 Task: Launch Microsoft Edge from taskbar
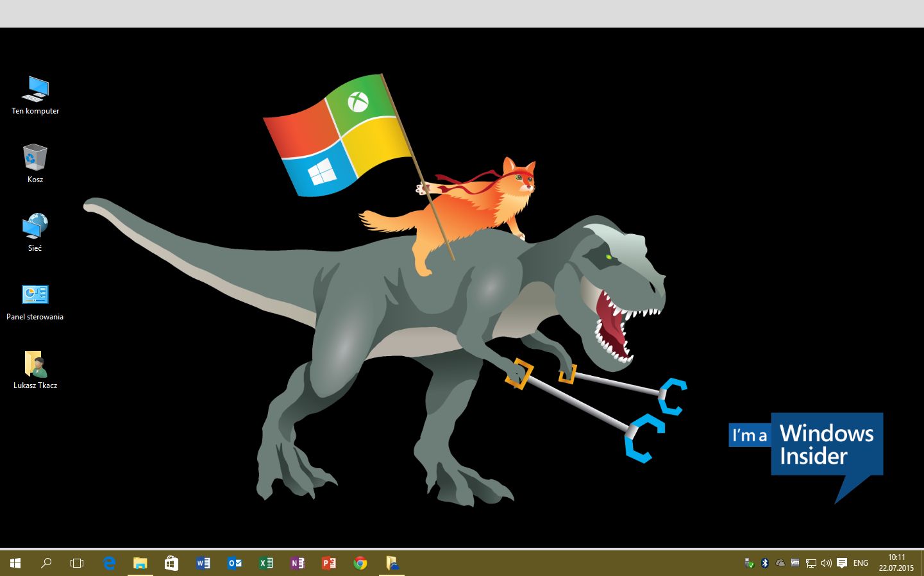pyautogui.click(x=109, y=563)
